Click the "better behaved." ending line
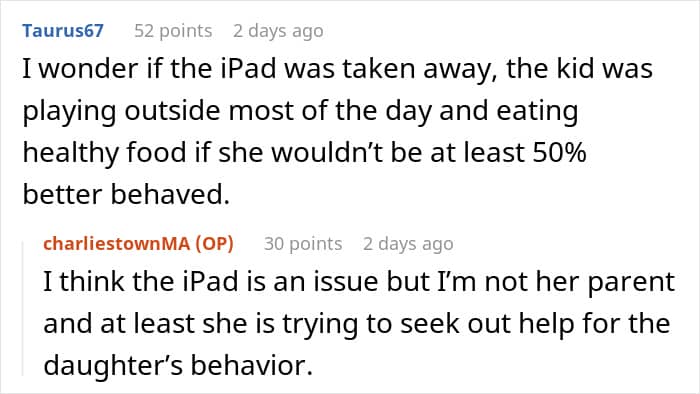Image resolution: width=700 pixels, height=394 pixels. pos(126,195)
